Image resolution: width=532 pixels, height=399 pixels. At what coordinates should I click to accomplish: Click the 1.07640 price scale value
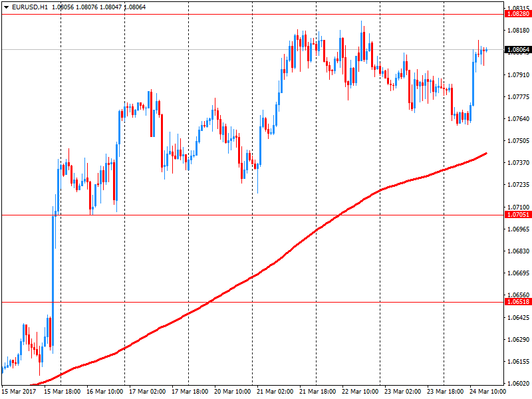coord(518,119)
